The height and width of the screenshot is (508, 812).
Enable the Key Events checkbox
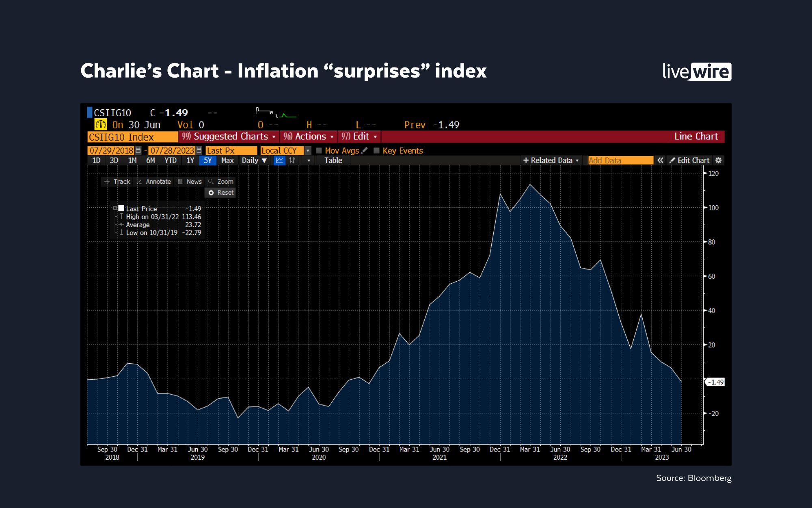pyautogui.click(x=376, y=150)
